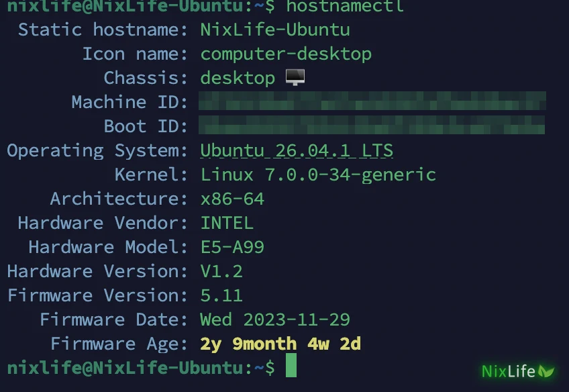569x392 pixels.
Task: Click the Machine ID label
Action: click(130, 102)
